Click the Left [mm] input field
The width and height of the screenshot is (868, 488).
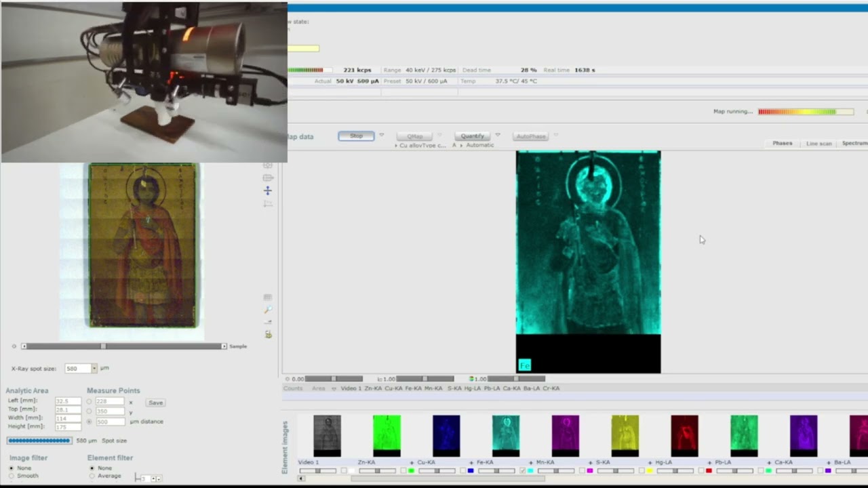[68, 401]
